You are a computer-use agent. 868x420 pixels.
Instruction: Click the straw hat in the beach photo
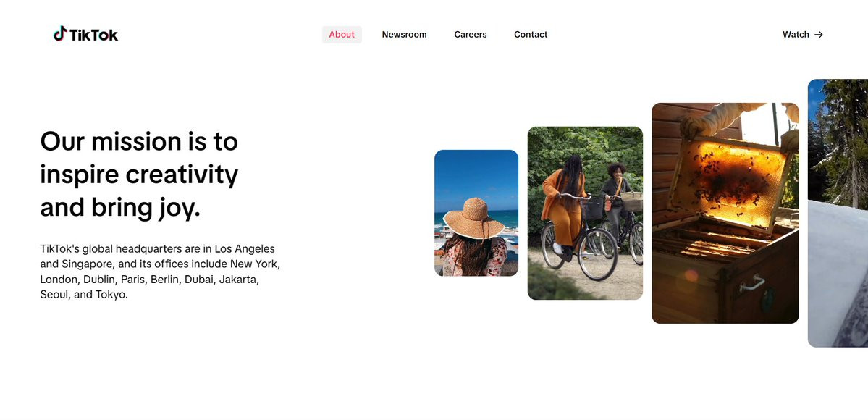[x=474, y=219]
